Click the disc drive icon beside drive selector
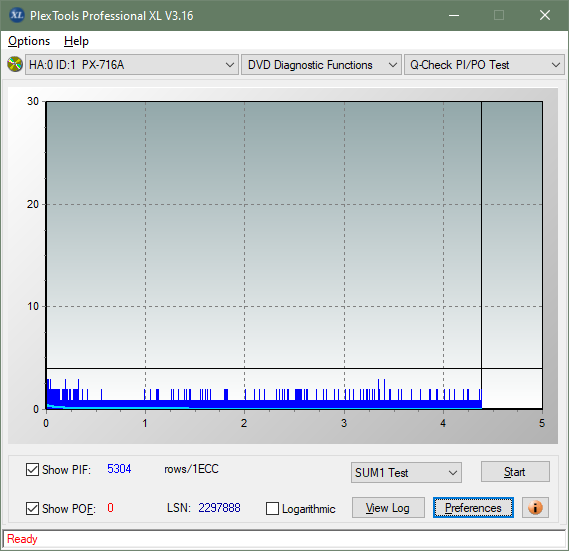Screen dimensions: 569x551 (x=15, y=65)
